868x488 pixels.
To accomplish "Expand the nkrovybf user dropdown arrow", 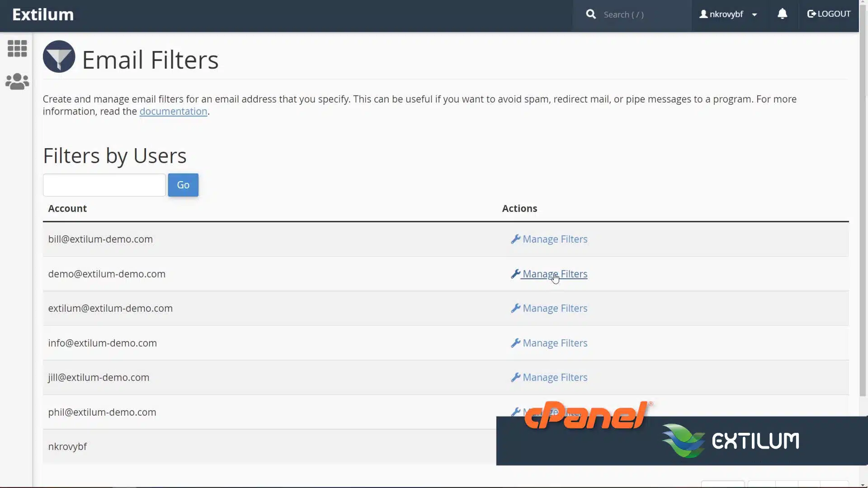I will tap(755, 15).
